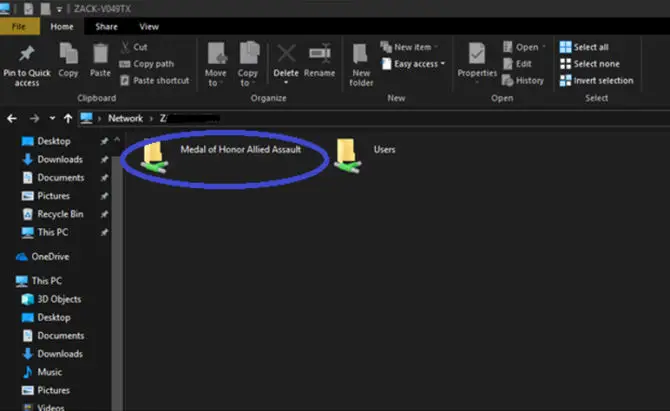Select the Medal of Honor Allied Assault folder
670x411 pixels.
[221, 156]
